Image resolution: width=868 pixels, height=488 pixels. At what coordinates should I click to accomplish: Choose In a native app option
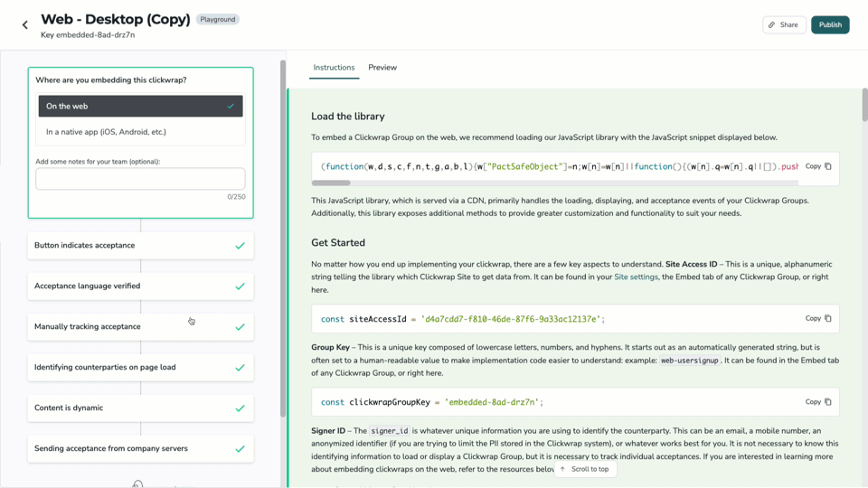(141, 132)
